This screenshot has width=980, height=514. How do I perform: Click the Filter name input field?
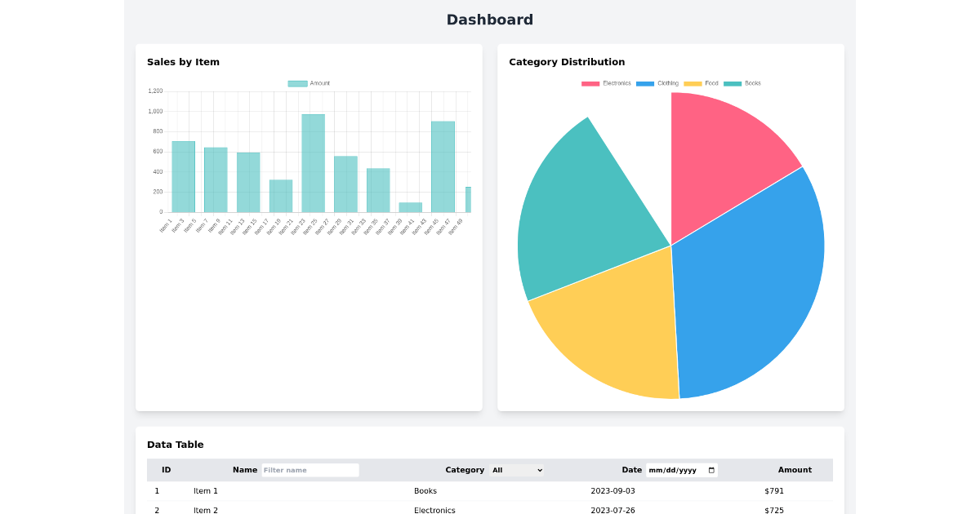[310, 470]
